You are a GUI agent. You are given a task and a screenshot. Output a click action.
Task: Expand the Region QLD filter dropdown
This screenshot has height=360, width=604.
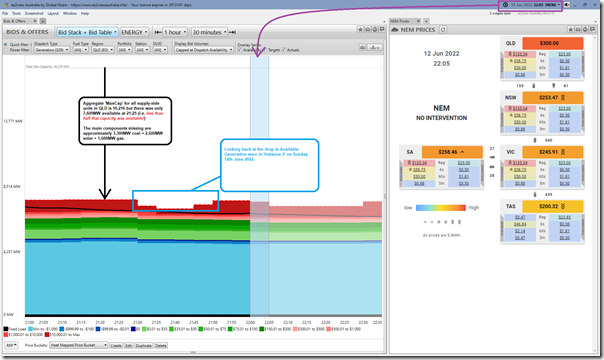103,50
